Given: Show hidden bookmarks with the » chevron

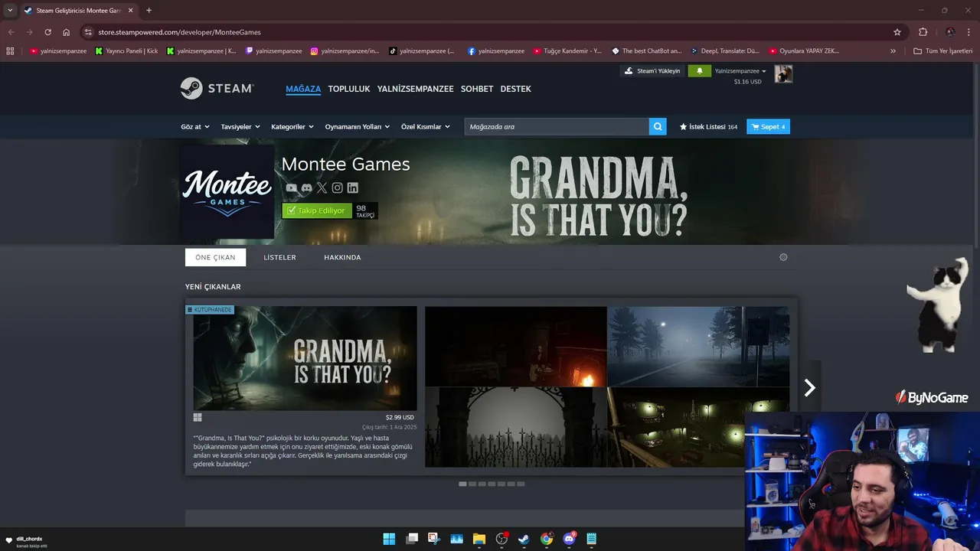Looking at the screenshot, I should coord(893,51).
